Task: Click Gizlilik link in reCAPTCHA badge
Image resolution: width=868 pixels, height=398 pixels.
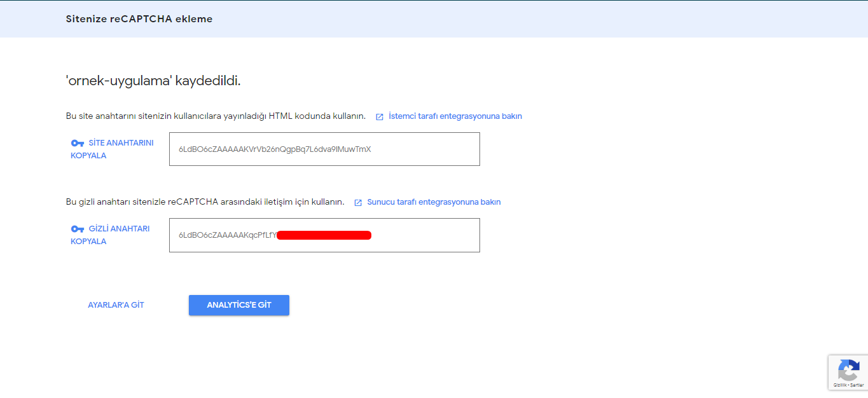Action: click(x=839, y=385)
